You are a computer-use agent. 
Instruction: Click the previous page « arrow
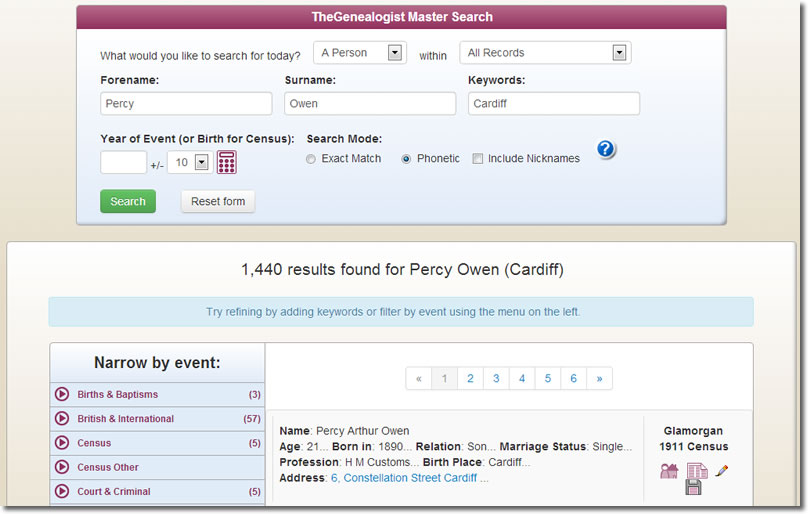point(418,378)
